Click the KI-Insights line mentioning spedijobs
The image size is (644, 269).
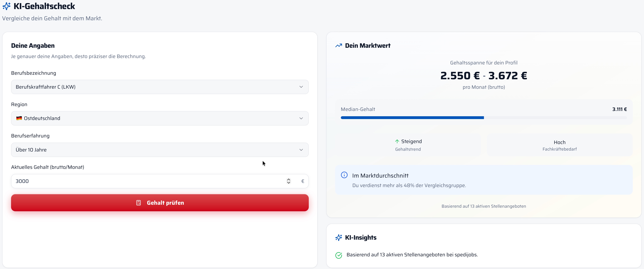412,255
